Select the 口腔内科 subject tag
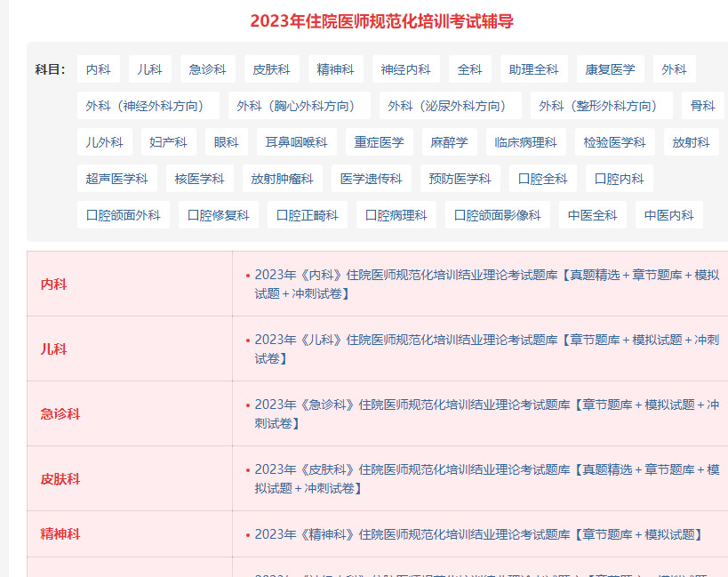This screenshot has width=728, height=577. tap(620, 179)
